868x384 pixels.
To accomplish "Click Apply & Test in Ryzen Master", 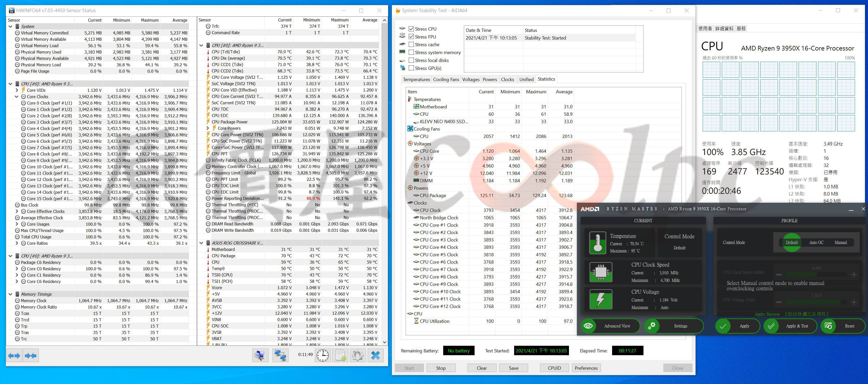I will click(x=791, y=326).
